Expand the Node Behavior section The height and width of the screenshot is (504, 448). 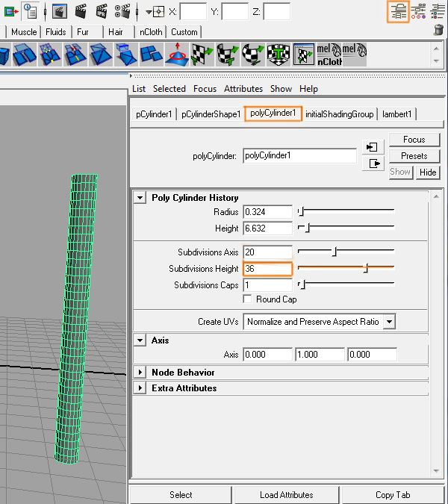[140, 372]
